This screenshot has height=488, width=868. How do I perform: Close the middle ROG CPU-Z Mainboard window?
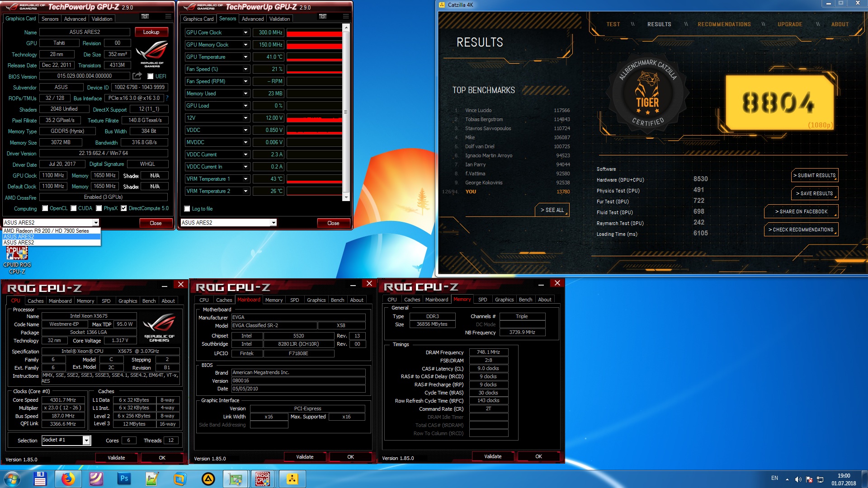click(369, 284)
